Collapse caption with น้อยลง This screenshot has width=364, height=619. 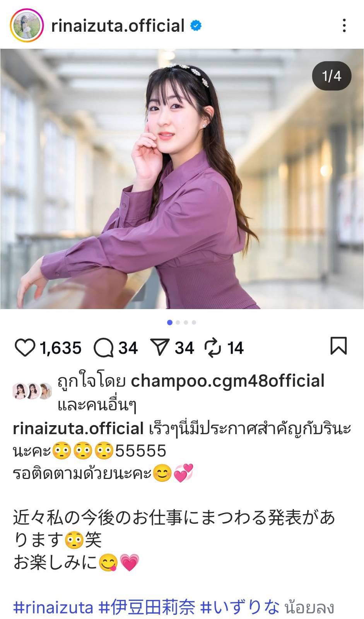tap(309, 607)
